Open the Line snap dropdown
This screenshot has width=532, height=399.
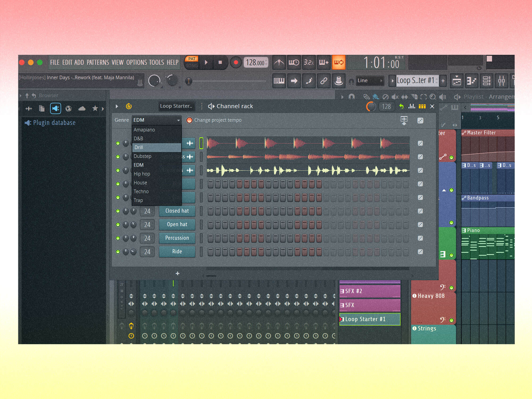tap(370, 81)
